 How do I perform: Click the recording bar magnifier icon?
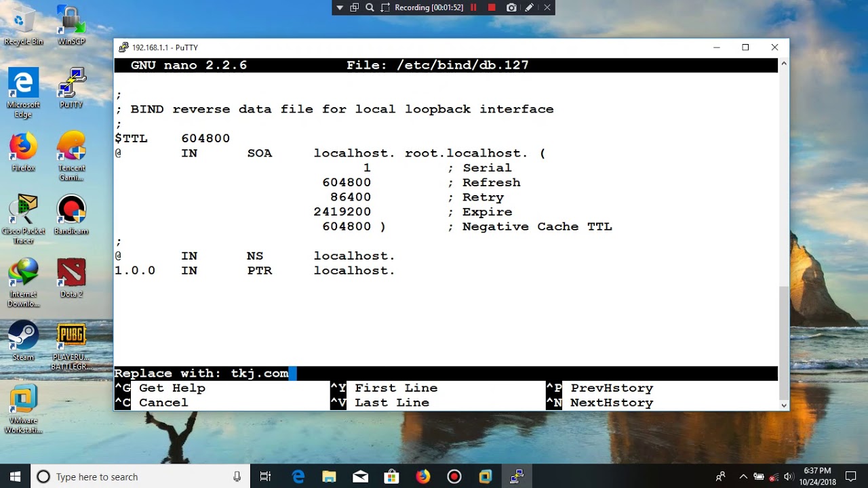click(x=370, y=7)
